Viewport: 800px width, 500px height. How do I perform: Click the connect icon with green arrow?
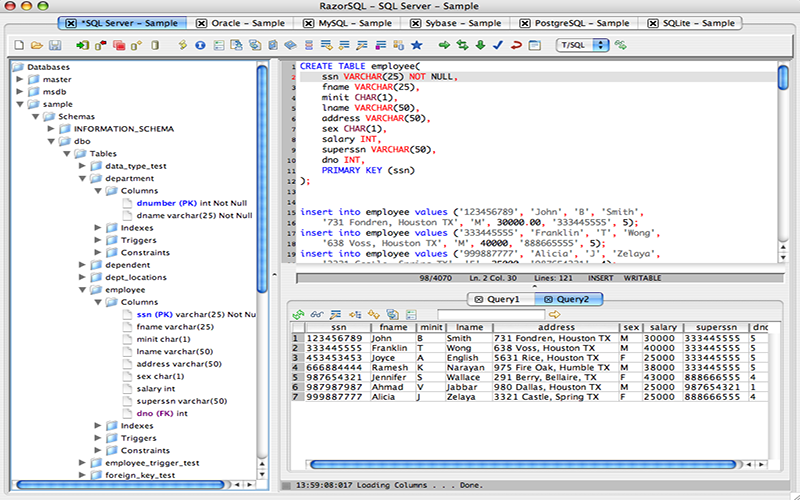point(82,45)
